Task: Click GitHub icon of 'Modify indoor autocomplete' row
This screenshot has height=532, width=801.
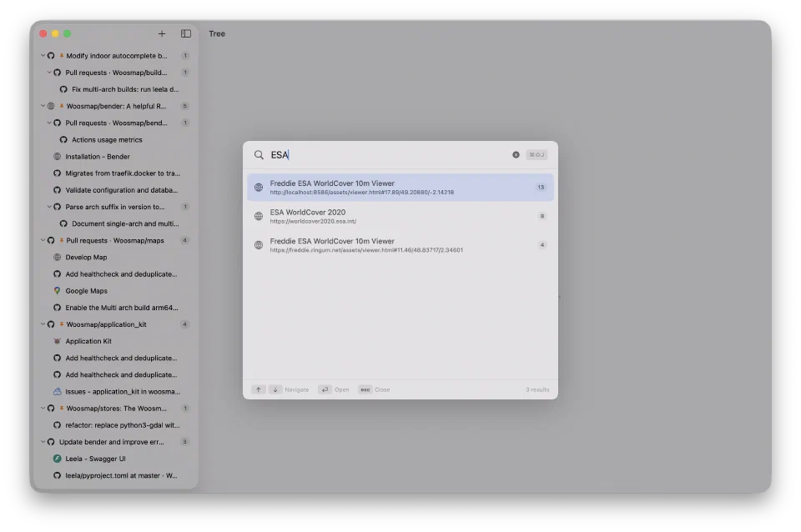Action: pos(51,56)
